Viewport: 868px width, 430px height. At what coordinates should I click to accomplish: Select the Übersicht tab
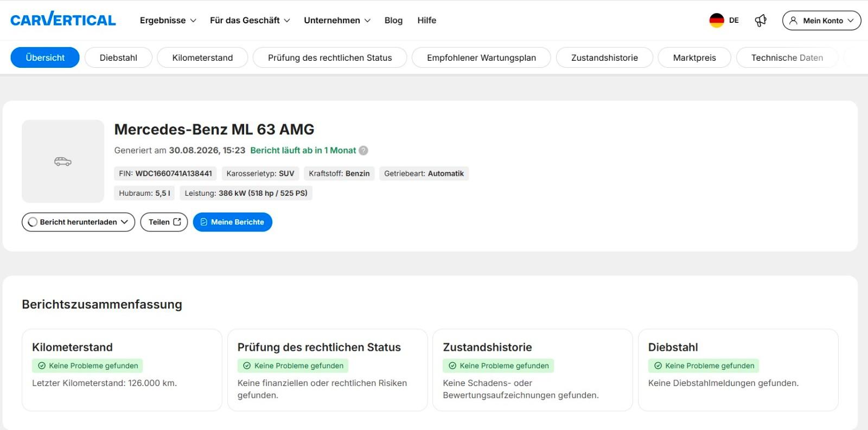point(45,57)
